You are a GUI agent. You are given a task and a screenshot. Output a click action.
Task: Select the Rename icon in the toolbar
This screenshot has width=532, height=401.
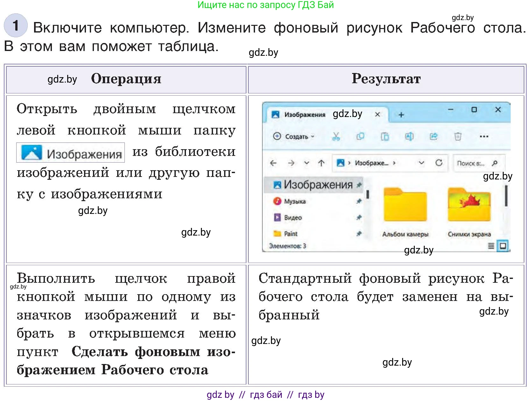(410, 136)
